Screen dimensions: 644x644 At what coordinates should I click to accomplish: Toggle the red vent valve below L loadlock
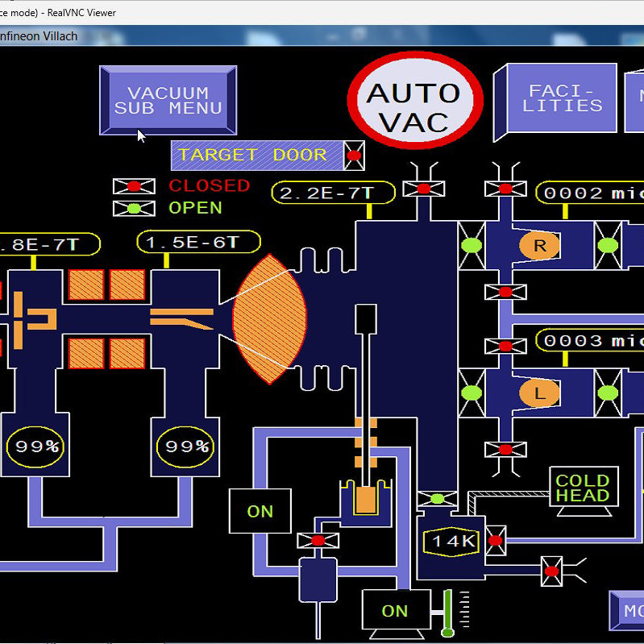[x=505, y=449]
